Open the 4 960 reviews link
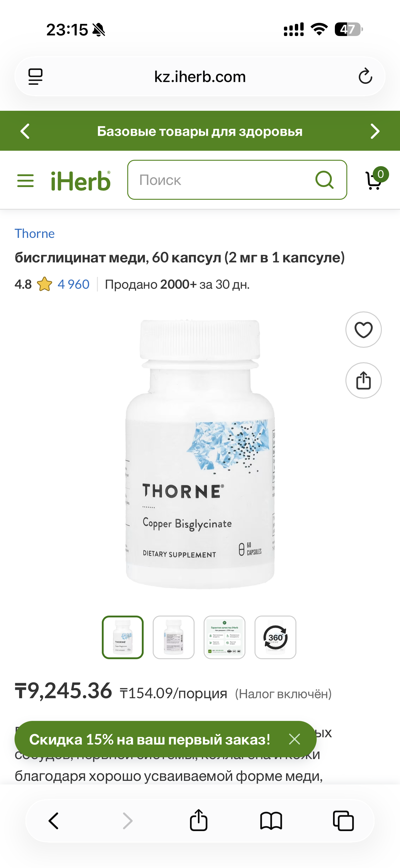Viewport: 400px width, 868px height. pos(74,284)
